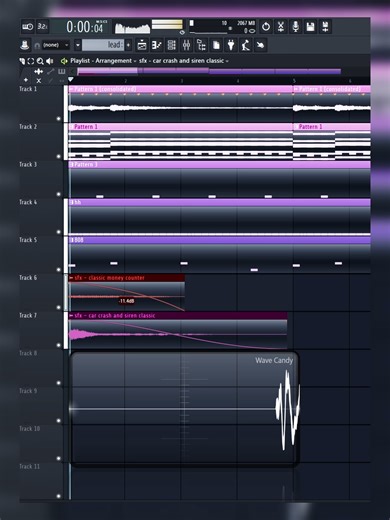Open 'Pattern 3' clip menu on Track 3

tap(71, 164)
